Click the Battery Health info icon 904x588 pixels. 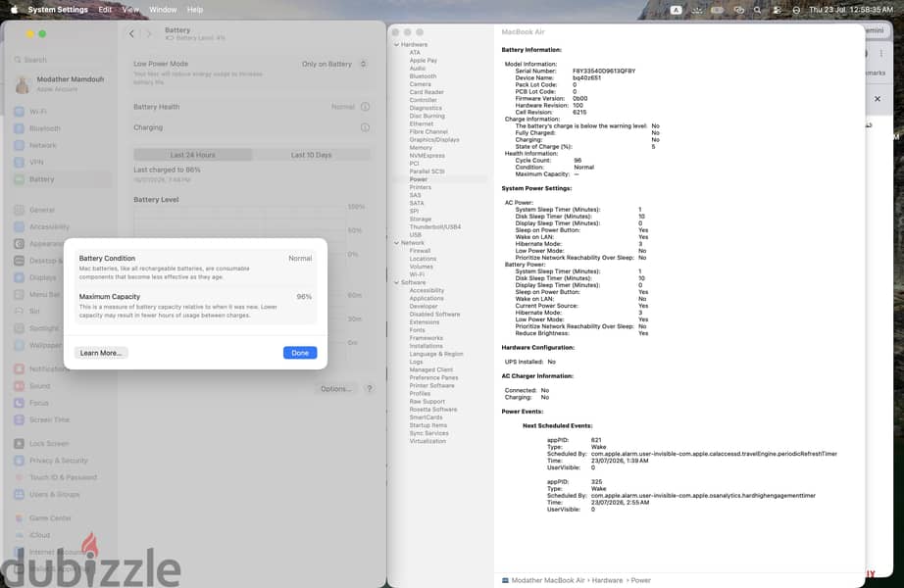(365, 107)
